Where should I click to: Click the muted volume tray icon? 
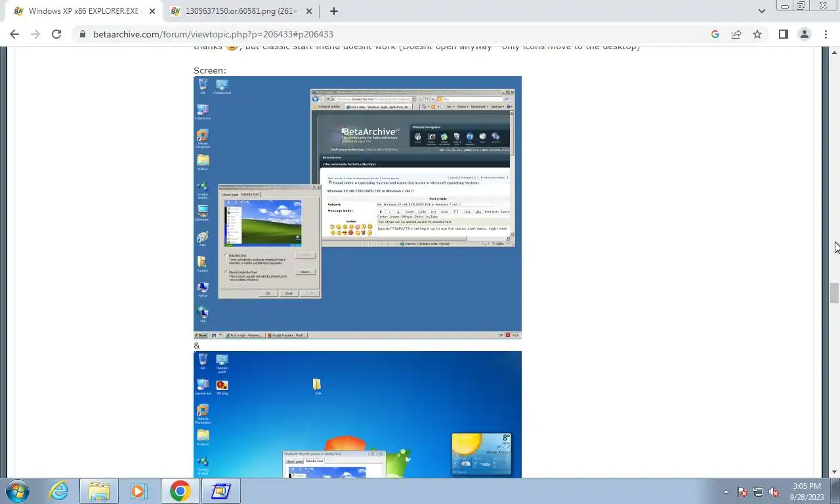774,492
